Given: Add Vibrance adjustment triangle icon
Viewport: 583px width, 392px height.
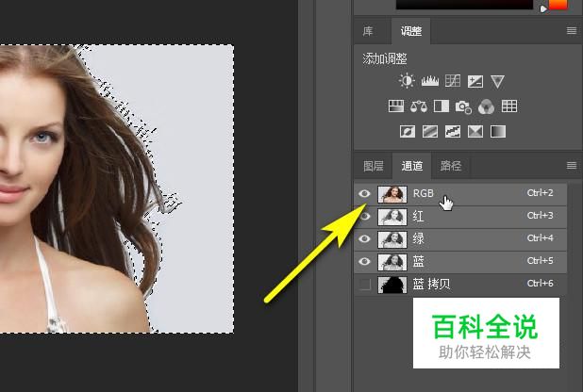Looking at the screenshot, I should click(x=497, y=81).
